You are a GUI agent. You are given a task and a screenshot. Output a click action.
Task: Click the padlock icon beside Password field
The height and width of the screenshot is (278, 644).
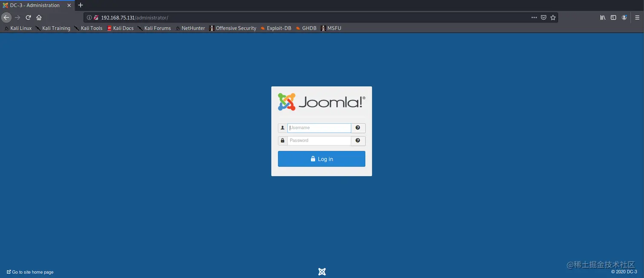coord(282,141)
